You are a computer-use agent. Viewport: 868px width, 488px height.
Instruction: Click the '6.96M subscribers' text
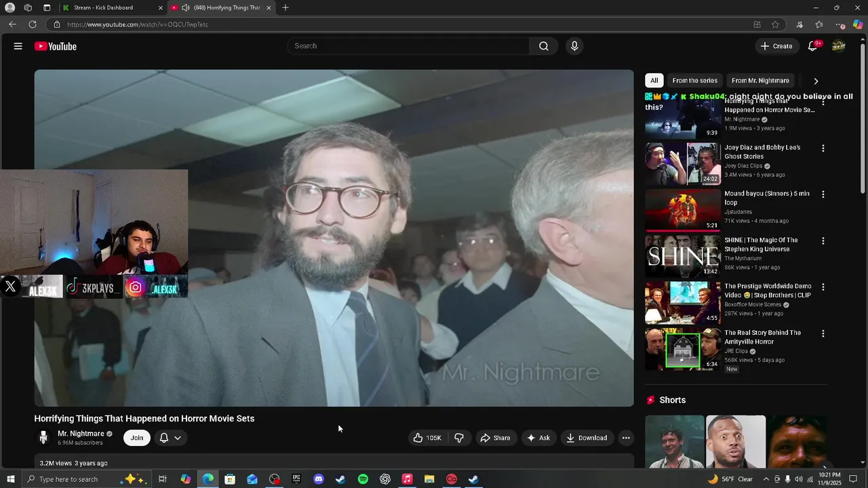point(80,443)
